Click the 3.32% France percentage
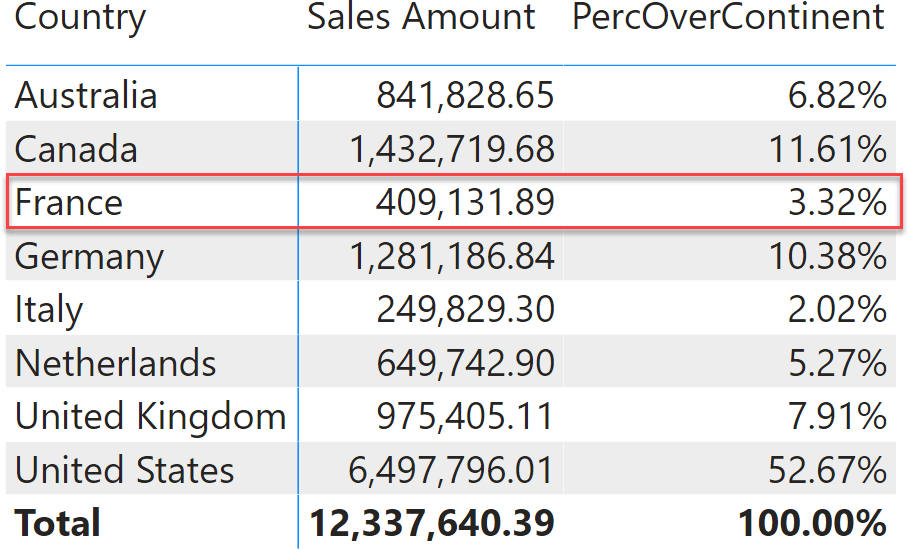 pos(837,202)
